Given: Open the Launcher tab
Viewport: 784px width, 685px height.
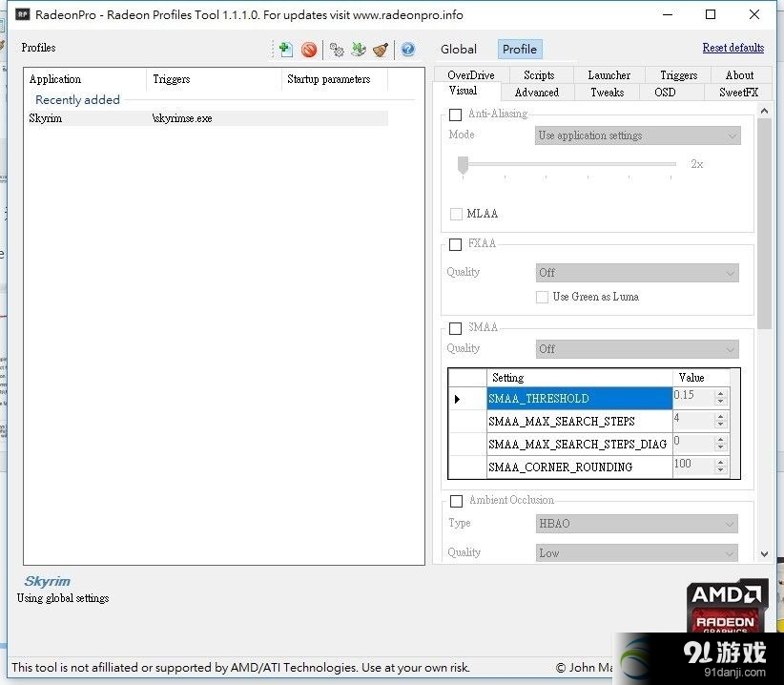Looking at the screenshot, I should point(609,75).
